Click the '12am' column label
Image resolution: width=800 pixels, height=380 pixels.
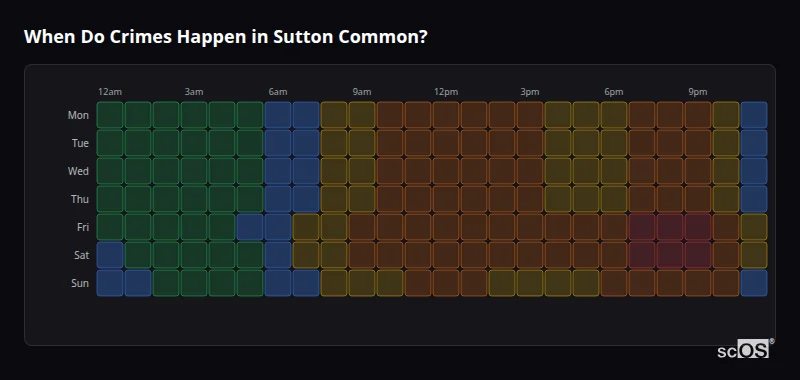[110, 92]
